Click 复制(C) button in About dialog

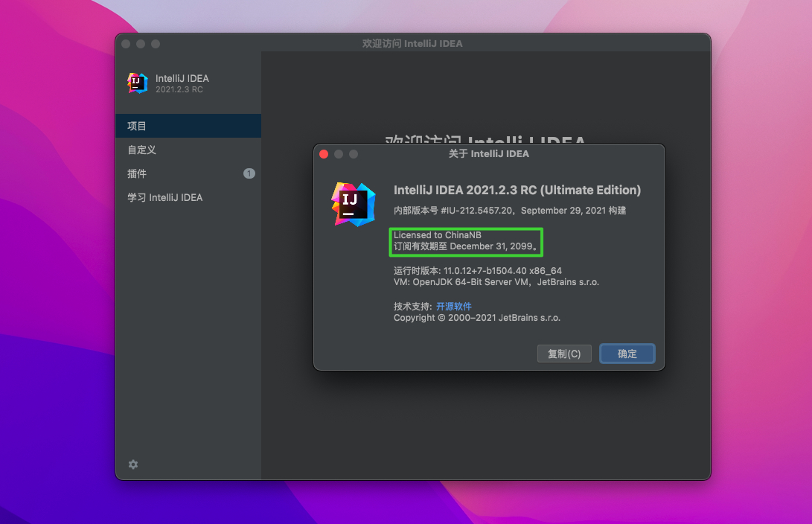[x=564, y=354]
